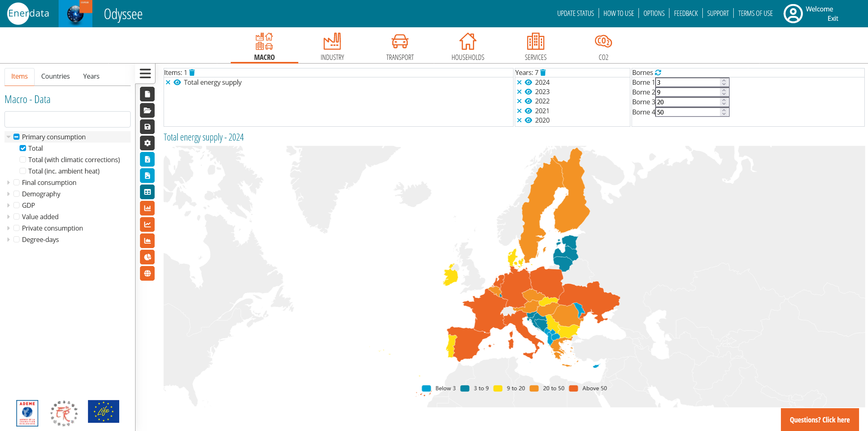Uncheck the Total checkbox

click(23, 148)
